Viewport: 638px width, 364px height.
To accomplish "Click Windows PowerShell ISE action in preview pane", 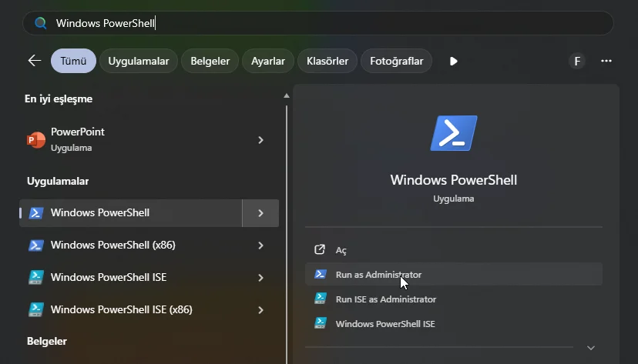I will (454, 323).
